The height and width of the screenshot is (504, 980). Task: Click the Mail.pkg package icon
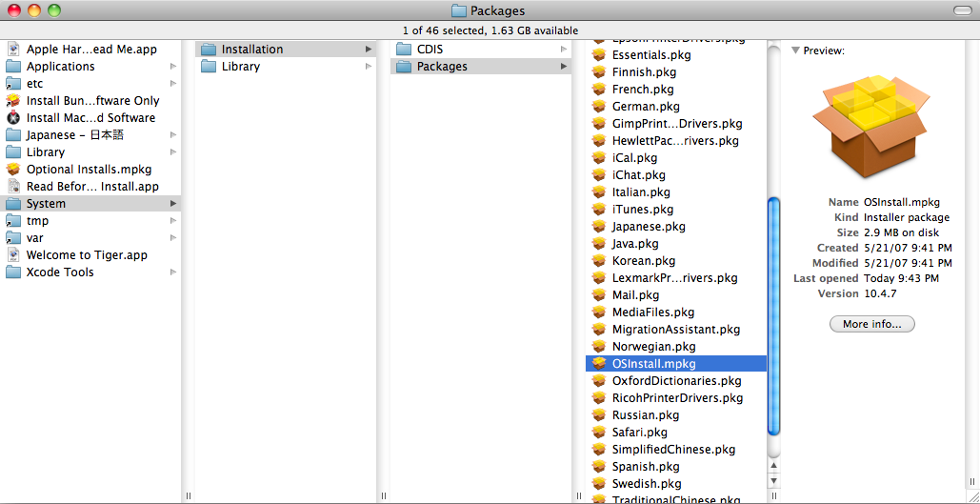(x=599, y=294)
